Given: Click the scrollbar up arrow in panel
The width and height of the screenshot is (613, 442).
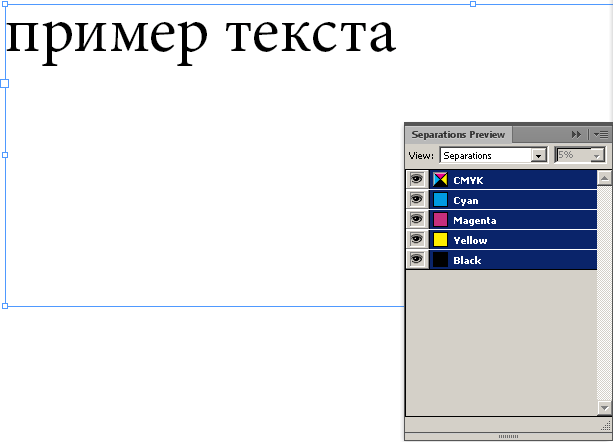Looking at the screenshot, I should (604, 178).
